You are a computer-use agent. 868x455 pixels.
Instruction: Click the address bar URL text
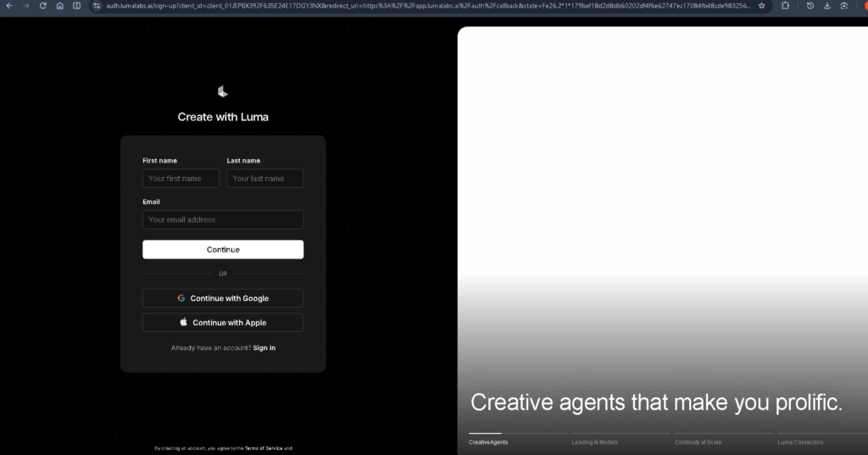(x=428, y=6)
